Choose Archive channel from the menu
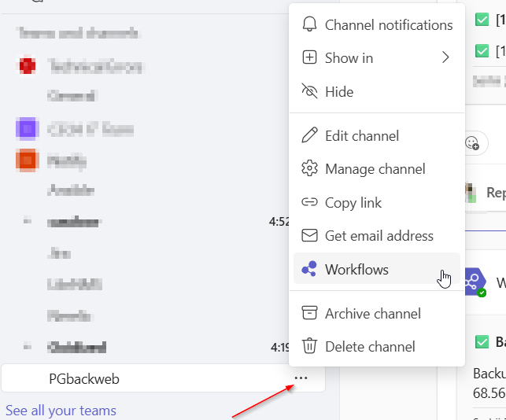506x420 pixels. 372,313
